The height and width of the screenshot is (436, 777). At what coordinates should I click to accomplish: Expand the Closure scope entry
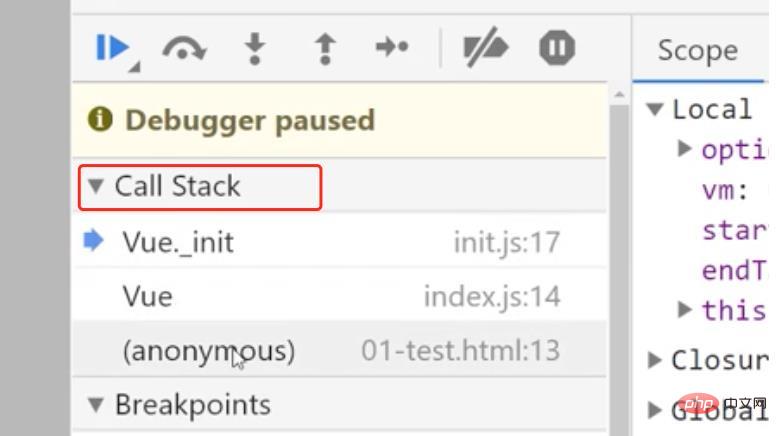click(x=655, y=359)
